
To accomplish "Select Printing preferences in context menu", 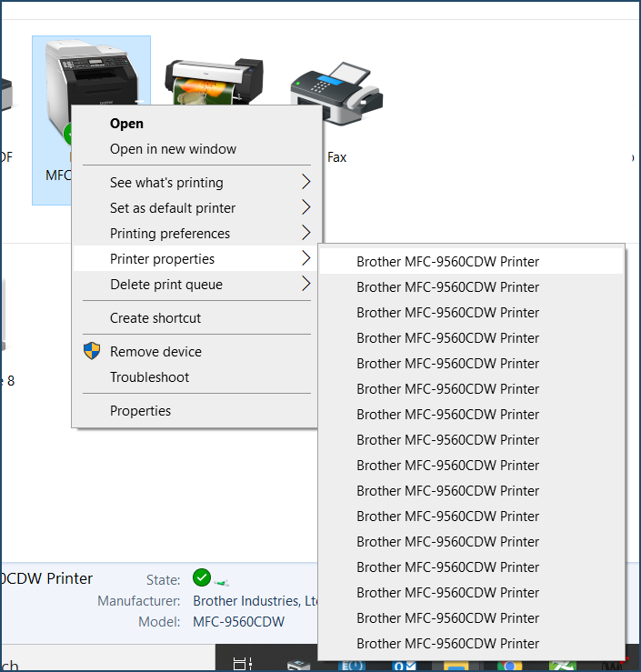I will point(170,233).
